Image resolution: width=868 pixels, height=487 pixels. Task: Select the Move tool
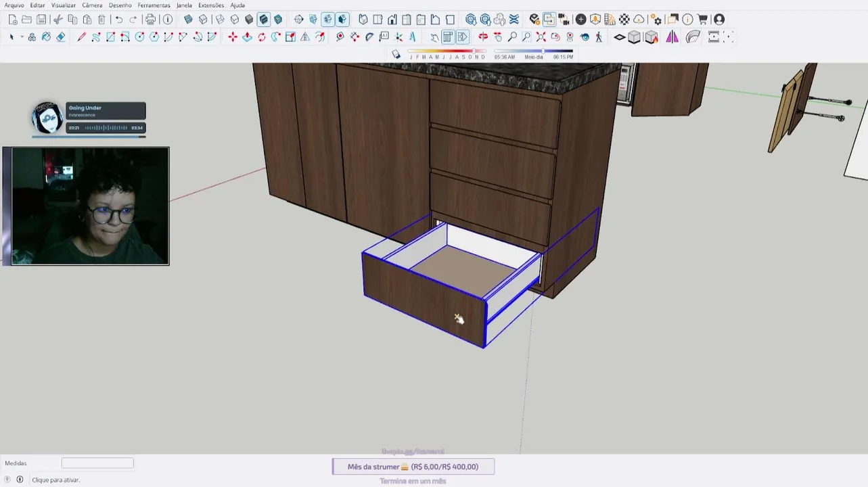pyautogui.click(x=233, y=37)
